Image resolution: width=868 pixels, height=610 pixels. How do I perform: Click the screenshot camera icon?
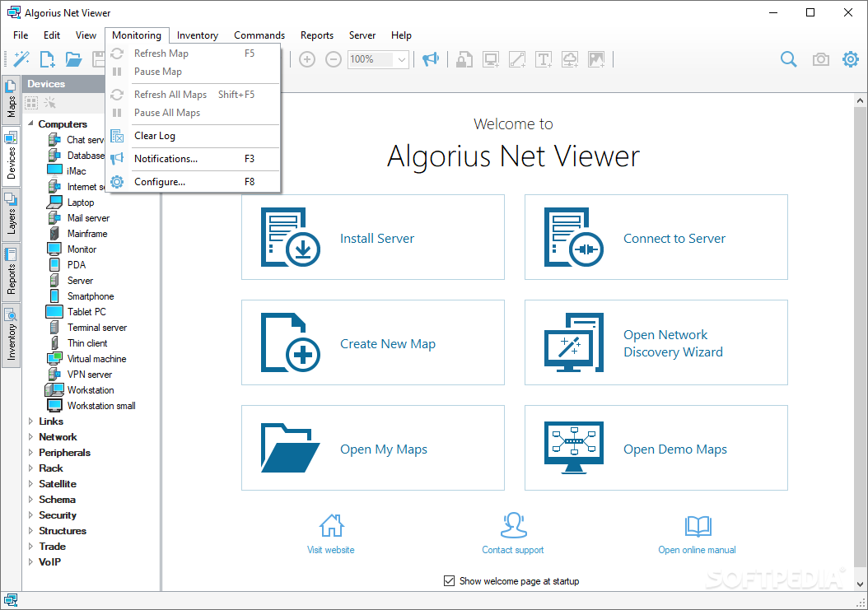click(820, 59)
